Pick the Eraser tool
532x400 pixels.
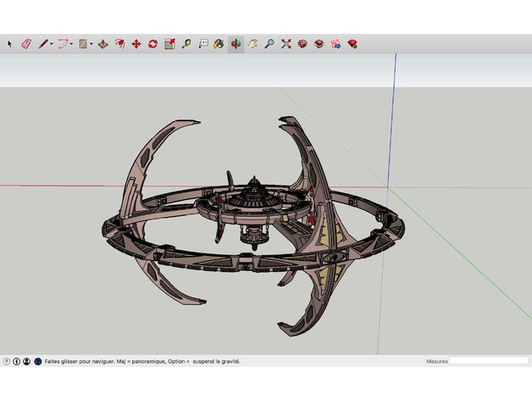[x=25, y=43]
